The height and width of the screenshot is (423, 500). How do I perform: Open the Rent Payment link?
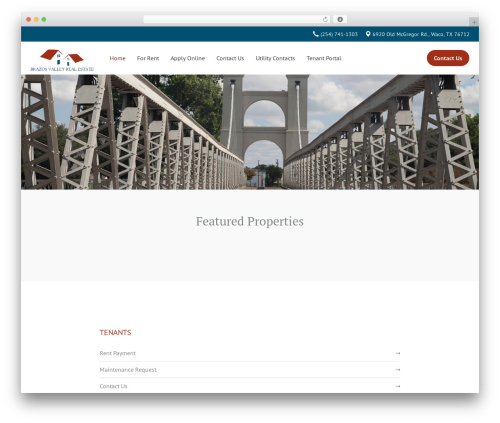pyautogui.click(x=117, y=353)
